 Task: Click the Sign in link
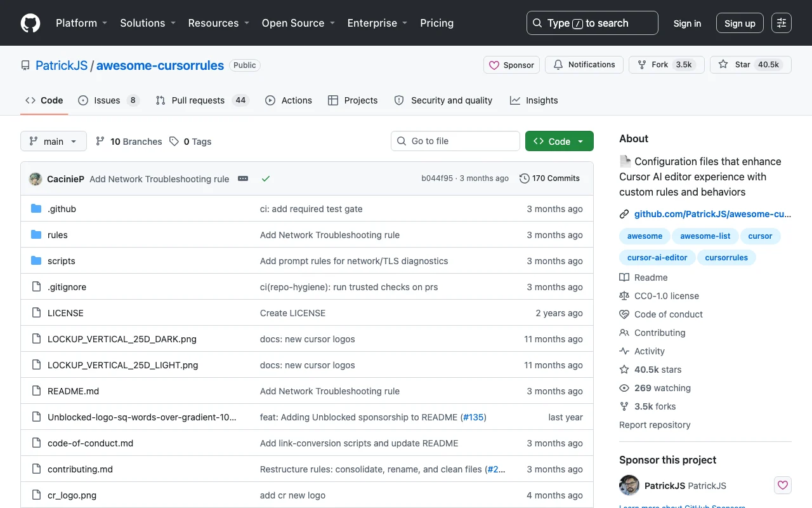687,23
